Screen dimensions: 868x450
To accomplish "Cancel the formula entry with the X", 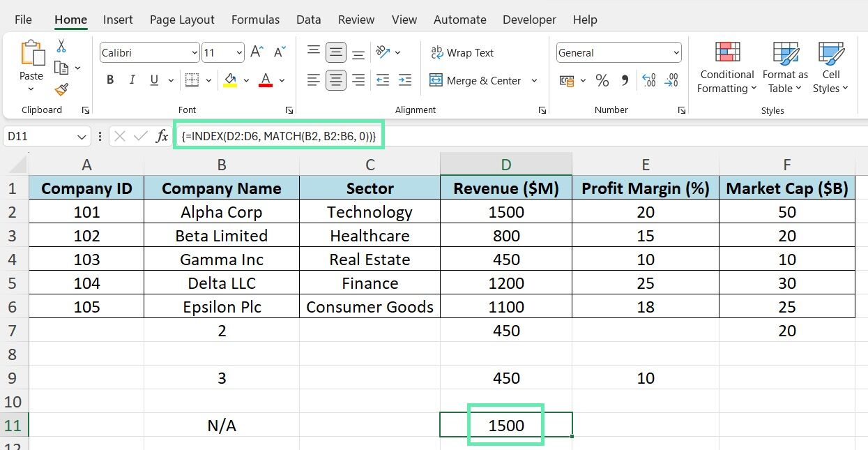I will (x=120, y=136).
